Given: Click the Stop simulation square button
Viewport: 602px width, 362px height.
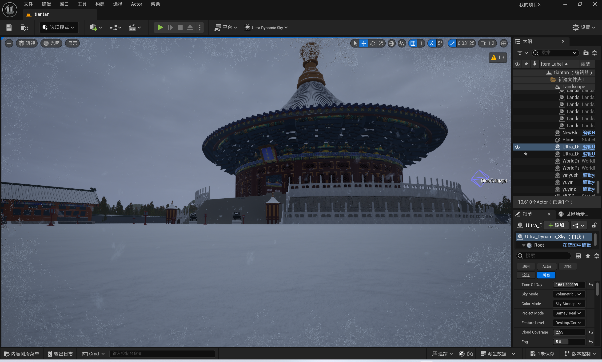Looking at the screenshot, I should [x=180, y=28].
